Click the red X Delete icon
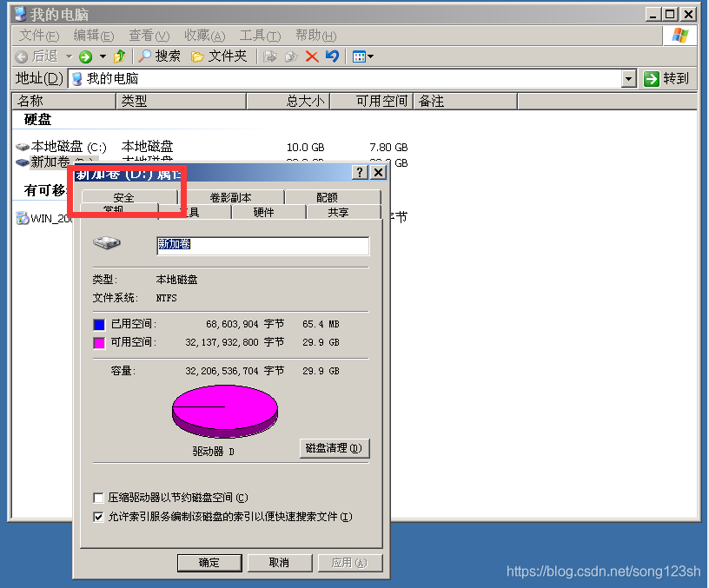 coord(312,56)
